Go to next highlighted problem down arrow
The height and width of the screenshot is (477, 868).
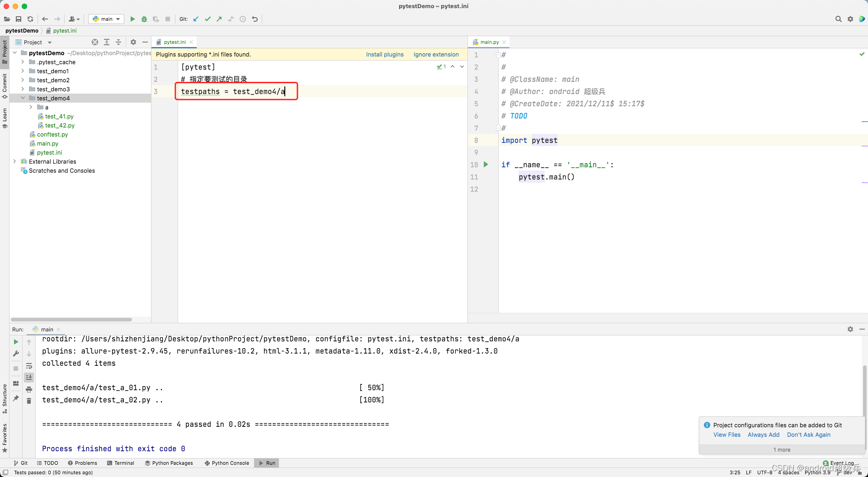462,67
